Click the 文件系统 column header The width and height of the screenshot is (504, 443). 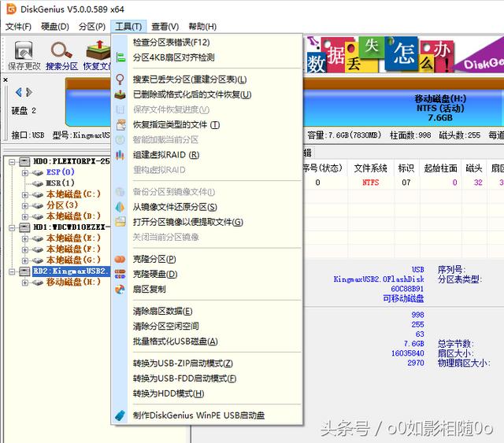click(x=370, y=168)
